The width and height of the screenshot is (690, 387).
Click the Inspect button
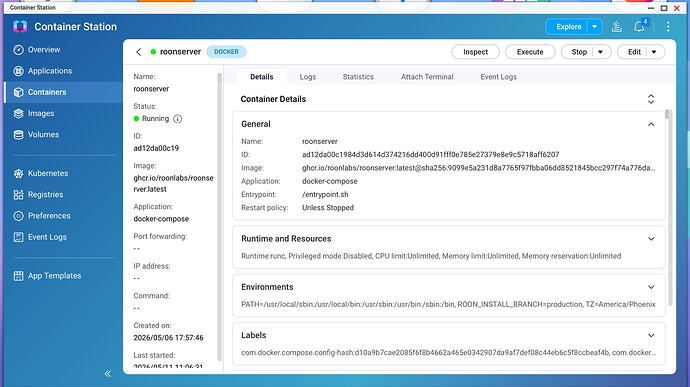click(475, 52)
